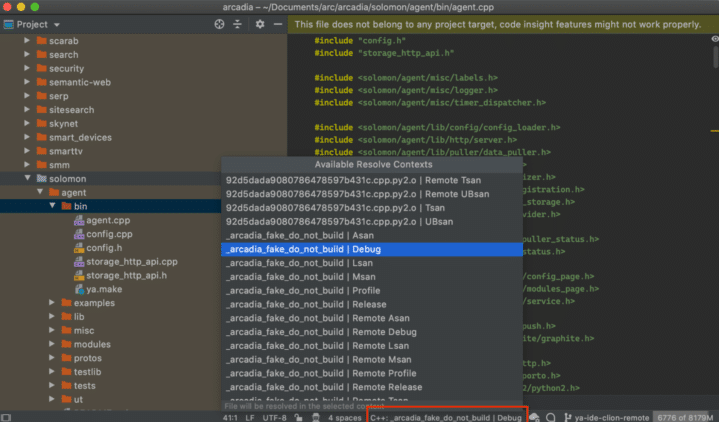Viewport: 719px width, 422px height.
Task: Click UTF-8 encoding in status bar
Action: 273,417
